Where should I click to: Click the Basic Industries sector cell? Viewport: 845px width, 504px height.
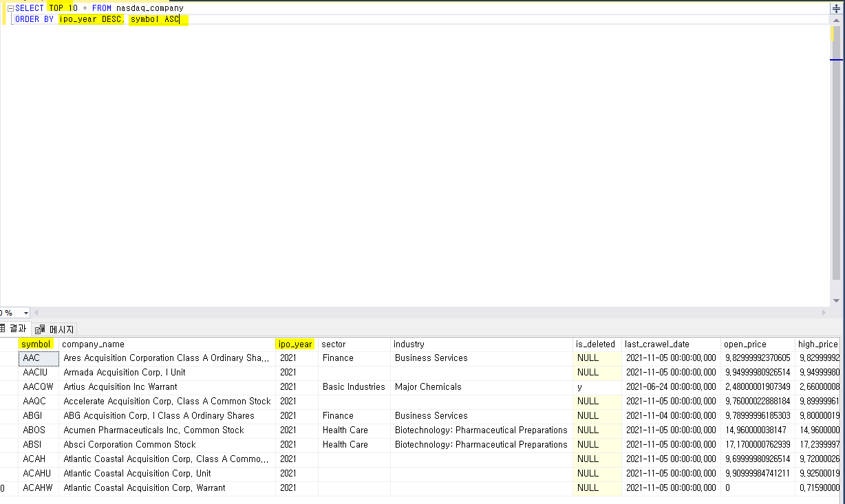(x=354, y=387)
